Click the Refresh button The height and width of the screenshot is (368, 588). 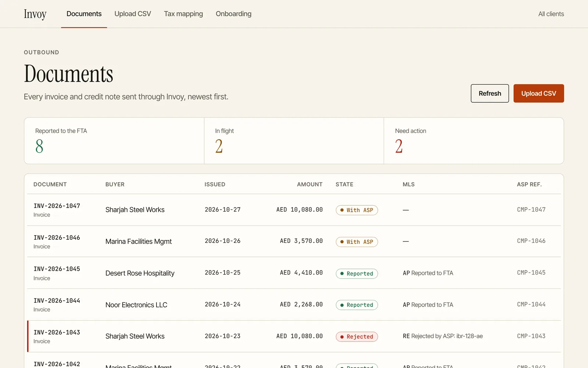pyautogui.click(x=490, y=93)
